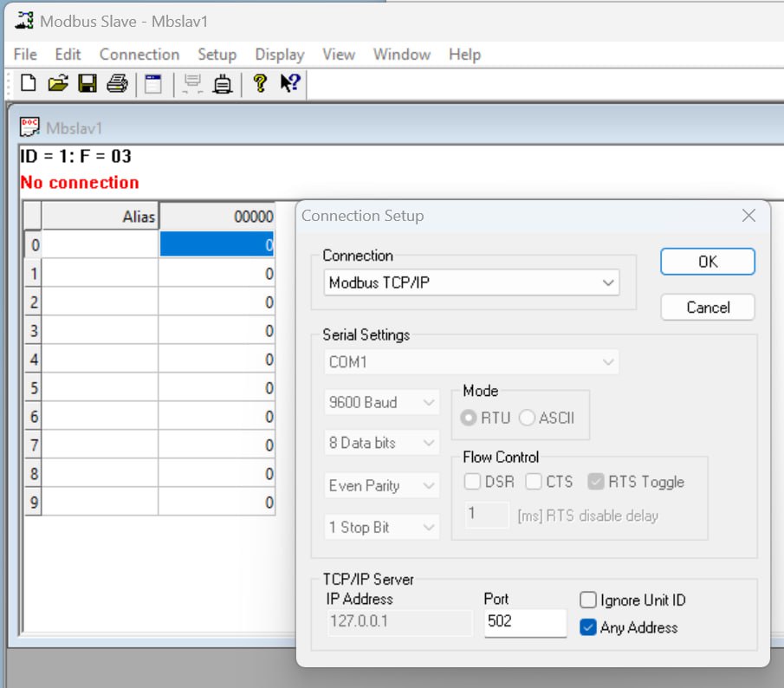Screen dimensions: 784x688
Task: Click the red No connection status text
Action: (x=80, y=183)
